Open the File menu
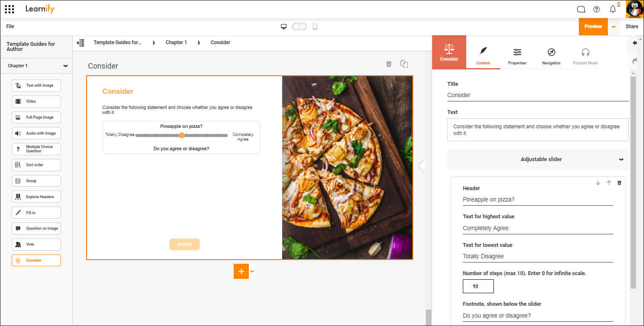 coord(10,27)
